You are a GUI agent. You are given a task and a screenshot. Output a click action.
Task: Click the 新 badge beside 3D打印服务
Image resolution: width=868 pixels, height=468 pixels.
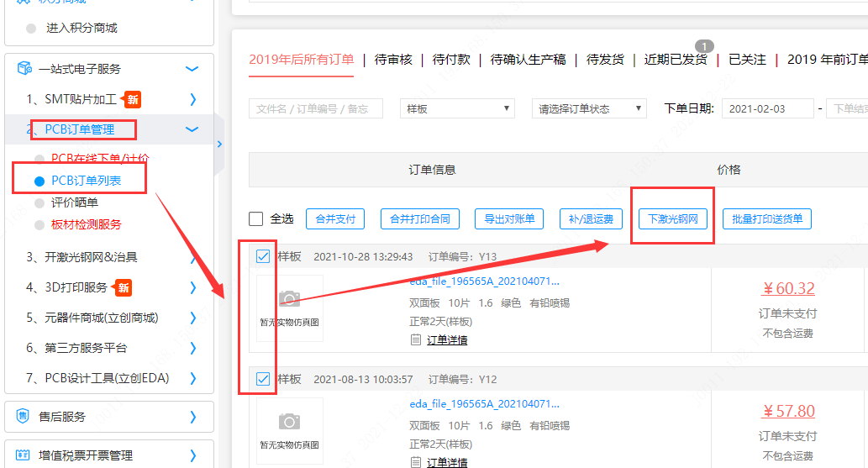click(x=124, y=288)
